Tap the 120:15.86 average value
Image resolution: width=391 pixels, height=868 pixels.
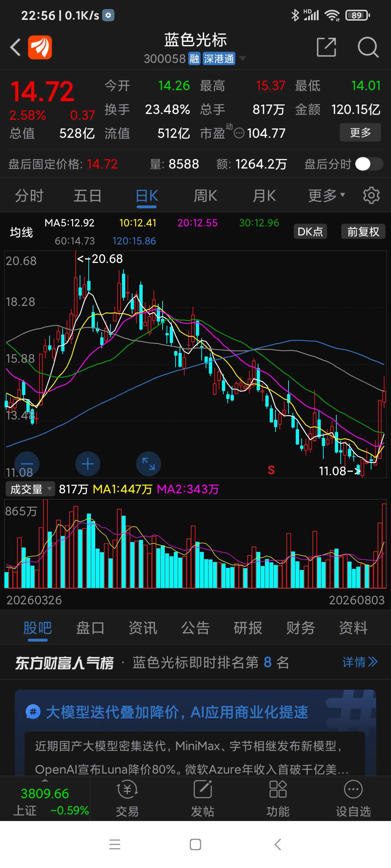point(134,241)
